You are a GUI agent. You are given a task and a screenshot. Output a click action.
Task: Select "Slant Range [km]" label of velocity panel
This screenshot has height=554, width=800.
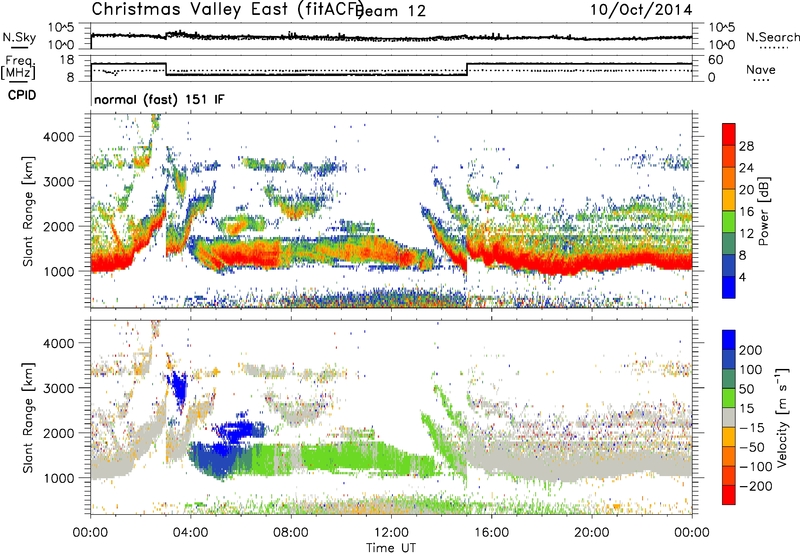pos(28,418)
